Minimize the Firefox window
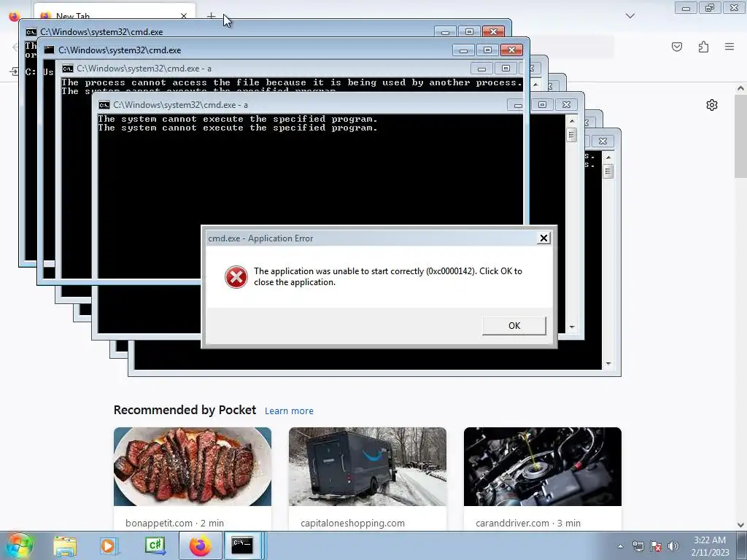747x560 pixels. click(686, 8)
